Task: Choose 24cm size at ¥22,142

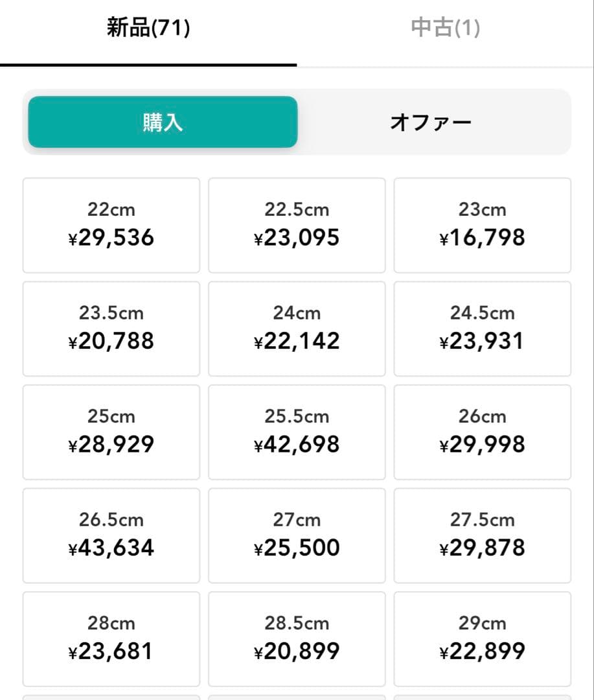Action: (297, 329)
